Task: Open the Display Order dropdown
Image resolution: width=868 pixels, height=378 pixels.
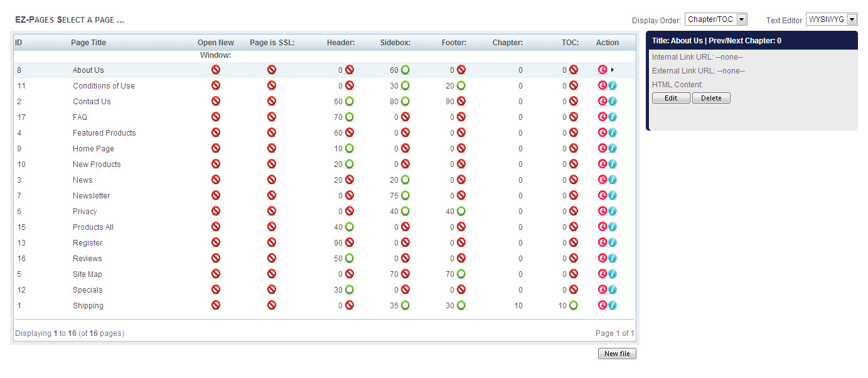Action: (x=716, y=19)
